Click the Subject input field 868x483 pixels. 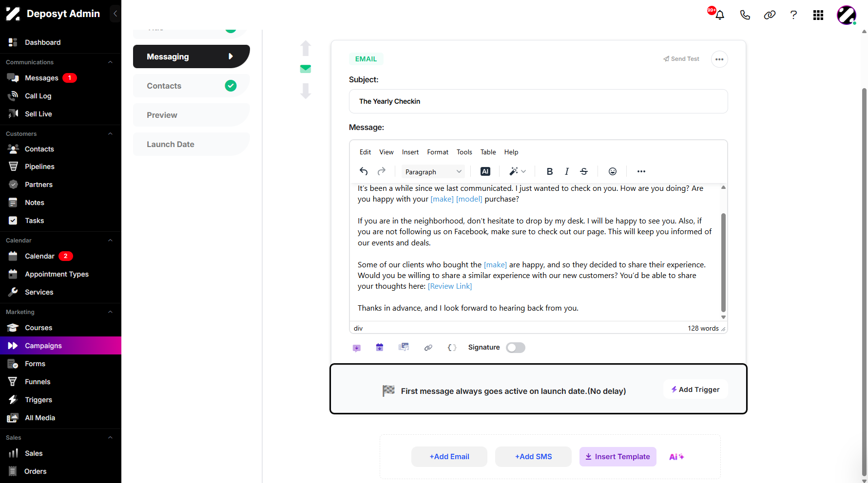pyautogui.click(x=539, y=101)
